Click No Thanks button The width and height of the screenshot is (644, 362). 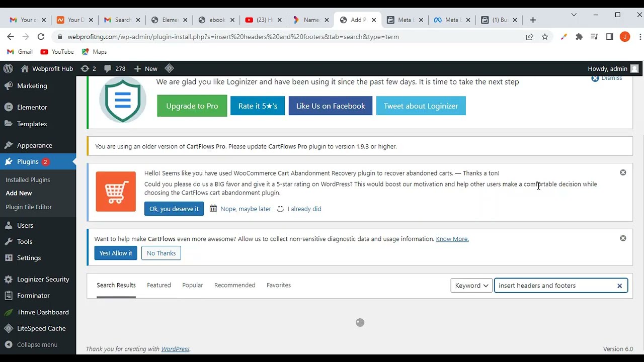161,253
